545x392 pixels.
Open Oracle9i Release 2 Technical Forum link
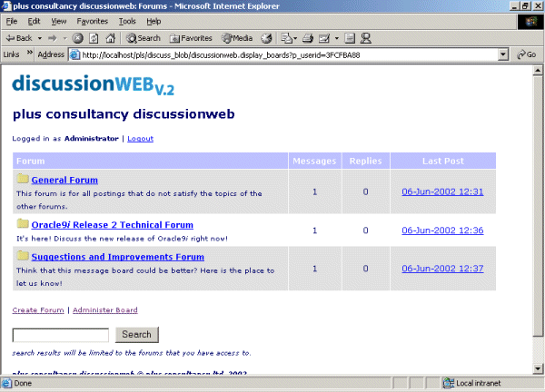[x=113, y=225]
